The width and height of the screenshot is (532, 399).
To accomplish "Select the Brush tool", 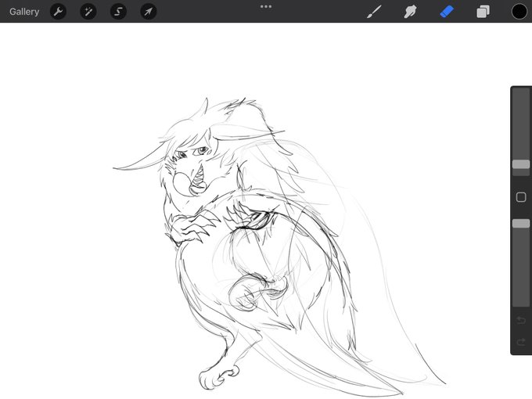I will pos(374,12).
